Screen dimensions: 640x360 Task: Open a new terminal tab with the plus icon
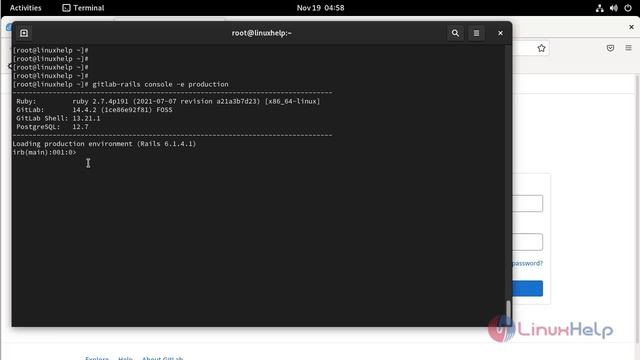24,33
